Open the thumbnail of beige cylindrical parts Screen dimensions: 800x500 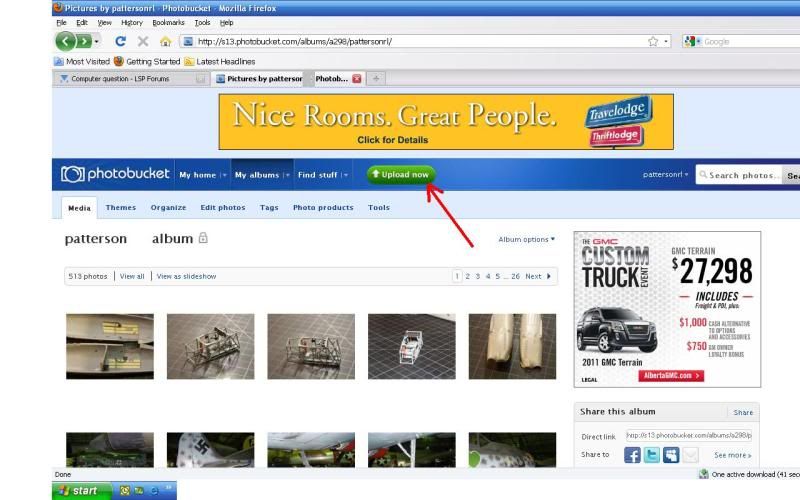(x=512, y=346)
